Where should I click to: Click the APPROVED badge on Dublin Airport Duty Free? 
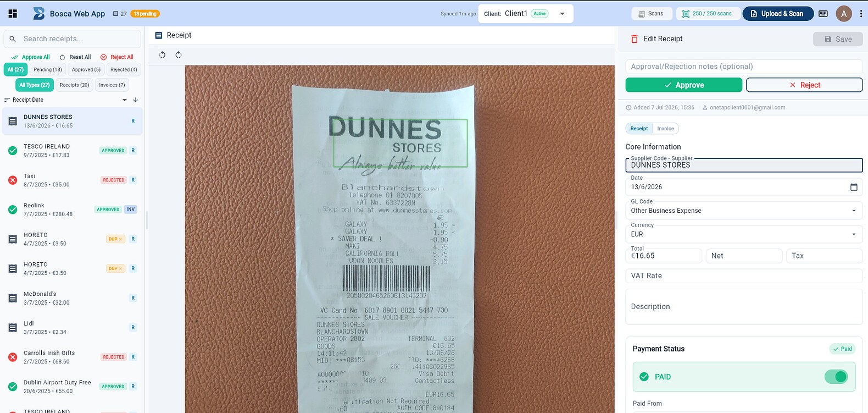[x=113, y=387]
